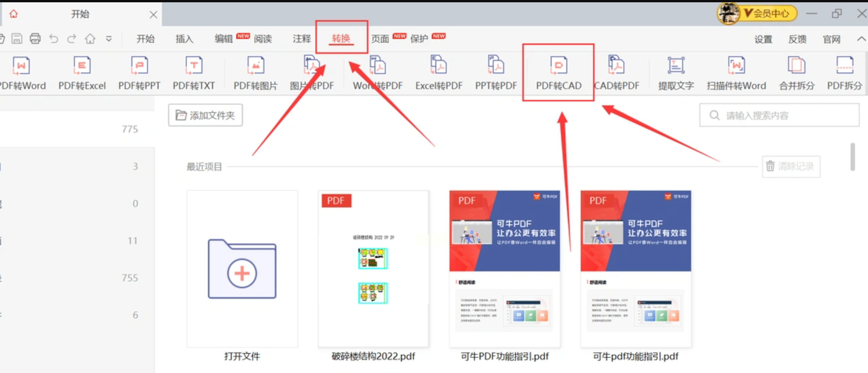Click the 反馈 feedback link
Viewport: 868px width, 373px height.
click(797, 39)
